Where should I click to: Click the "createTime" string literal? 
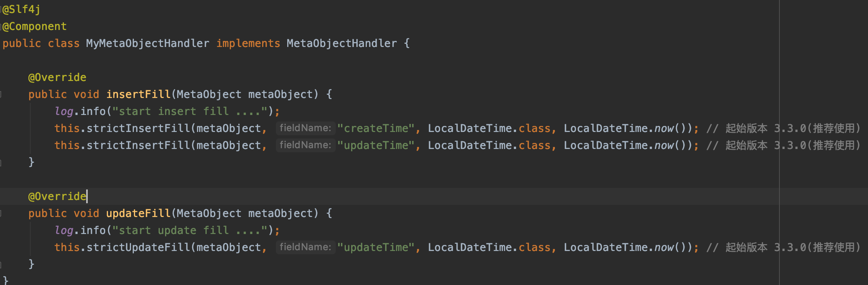(376, 128)
